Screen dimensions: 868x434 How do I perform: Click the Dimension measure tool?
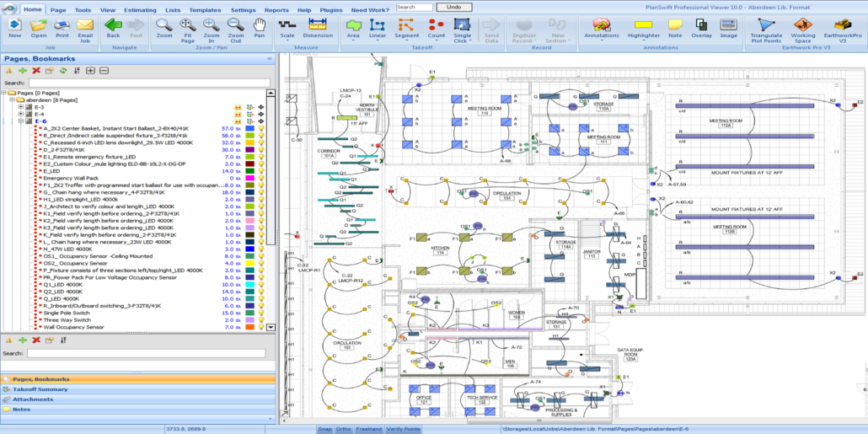click(318, 29)
